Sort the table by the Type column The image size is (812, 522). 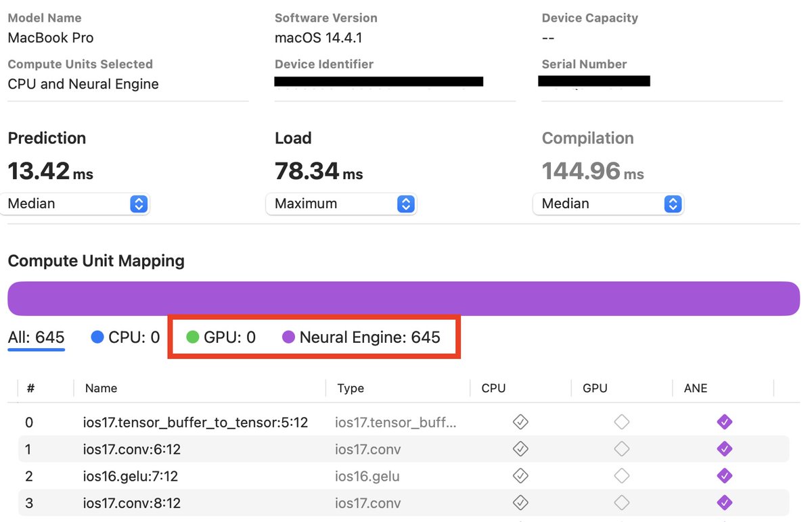tap(351, 388)
